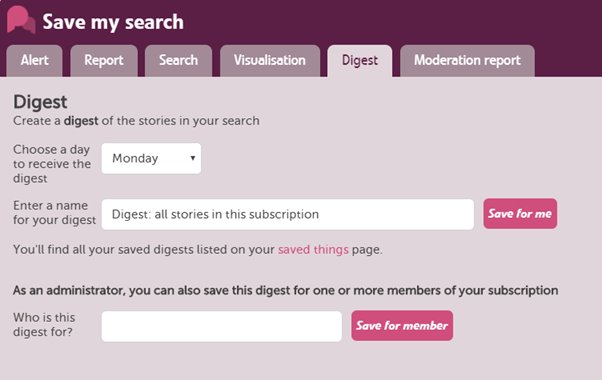The image size is (602, 380).
Task: Click the pink speech bubble logo
Action: click(21, 20)
